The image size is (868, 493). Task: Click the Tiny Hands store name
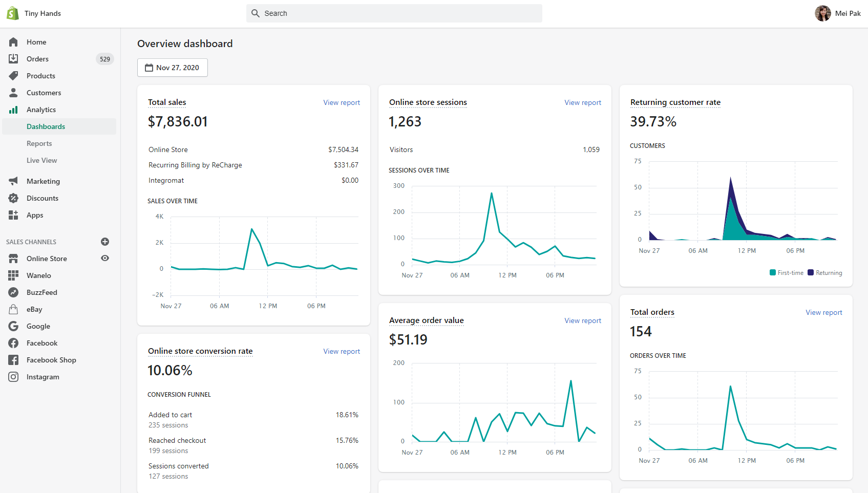pyautogui.click(x=43, y=13)
